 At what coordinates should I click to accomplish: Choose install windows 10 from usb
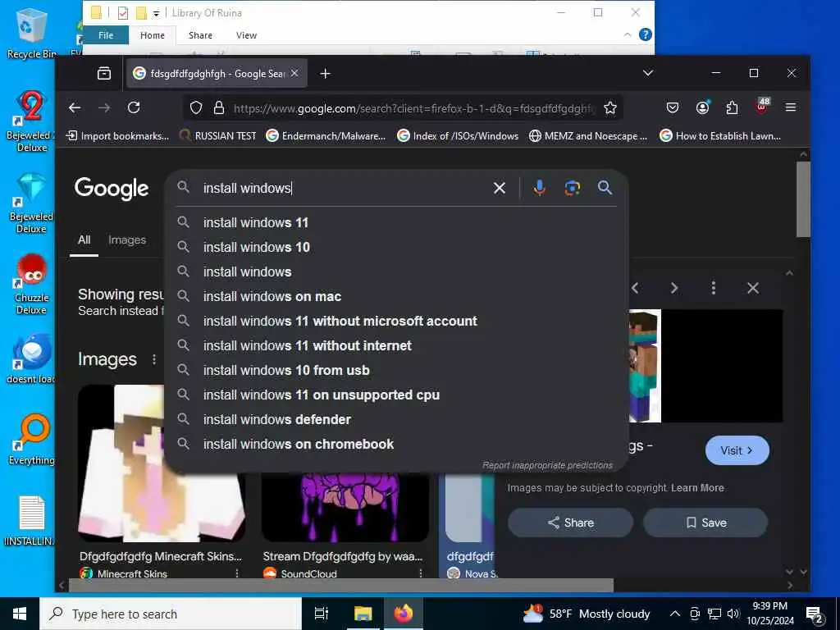coord(396,370)
